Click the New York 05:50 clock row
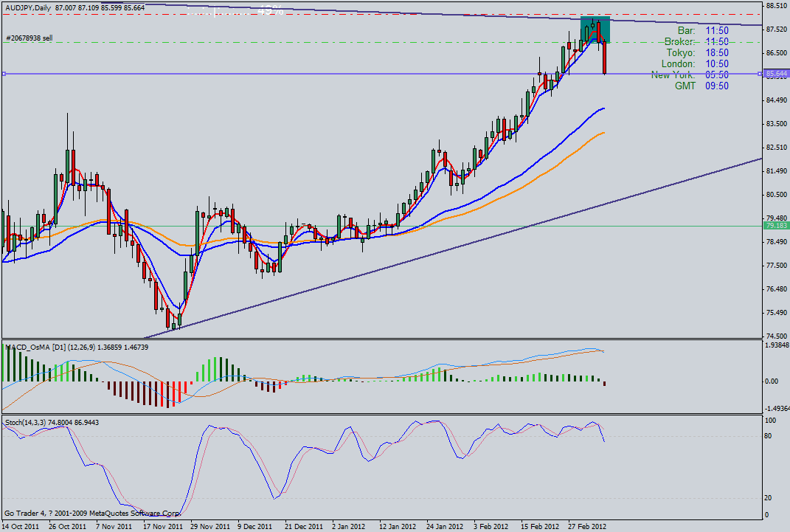This screenshot has height=532, width=790. pos(690,75)
